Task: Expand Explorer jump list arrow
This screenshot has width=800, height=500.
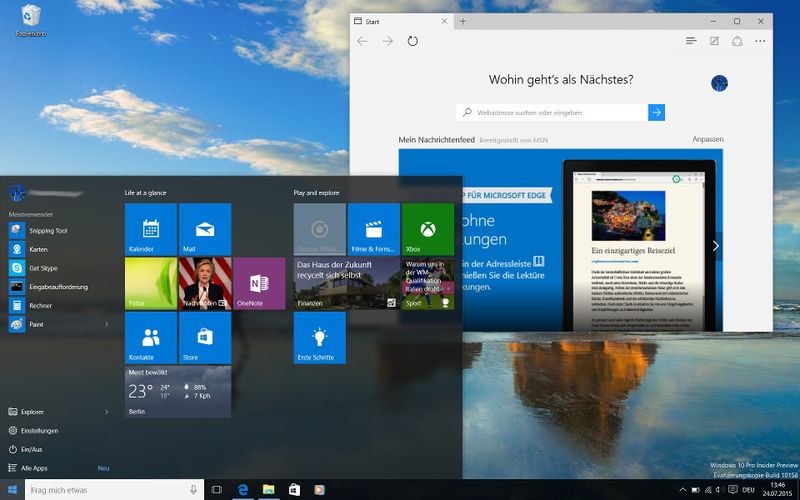Action: pos(106,411)
